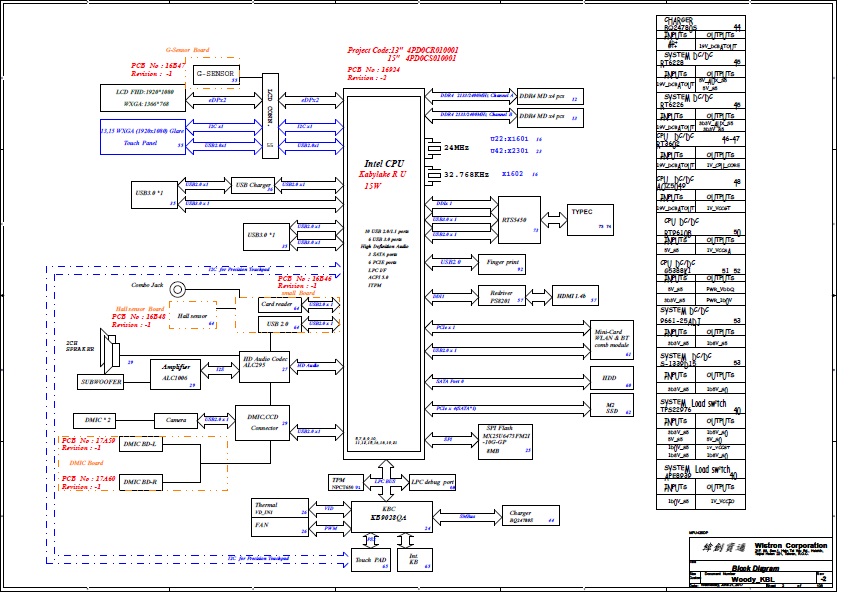
Task: Click the "DDR4 MD x4 pcs" Channel A block
Action: (550, 97)
